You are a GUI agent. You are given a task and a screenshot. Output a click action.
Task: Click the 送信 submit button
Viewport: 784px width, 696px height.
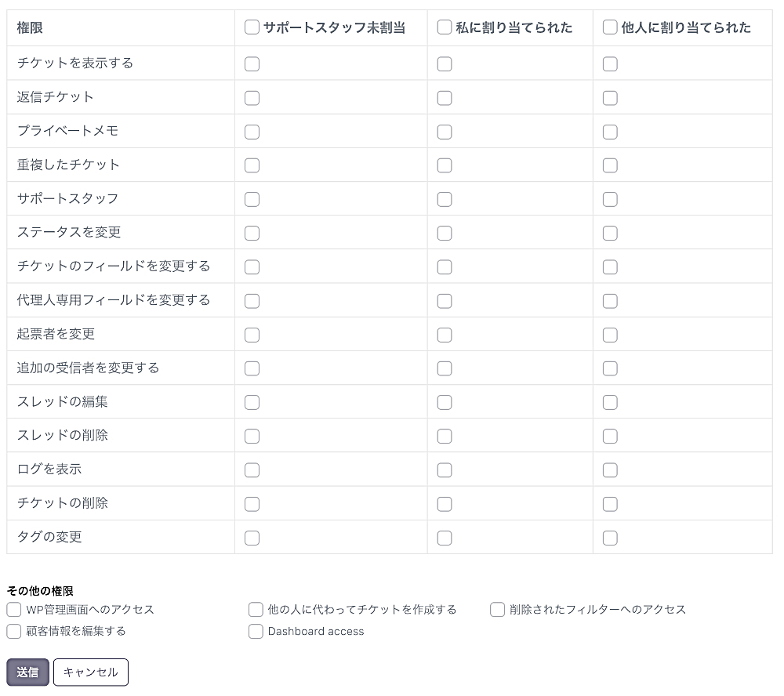click(28, 672)
